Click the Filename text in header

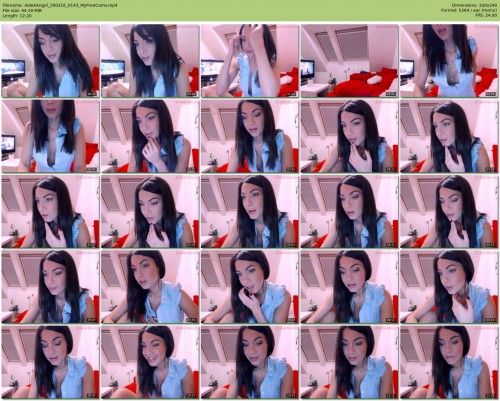[60, 5]
